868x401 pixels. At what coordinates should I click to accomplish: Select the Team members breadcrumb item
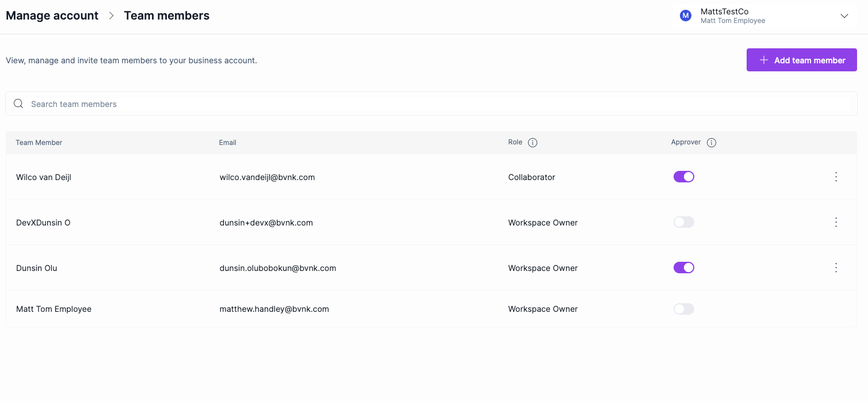[166, 16]
